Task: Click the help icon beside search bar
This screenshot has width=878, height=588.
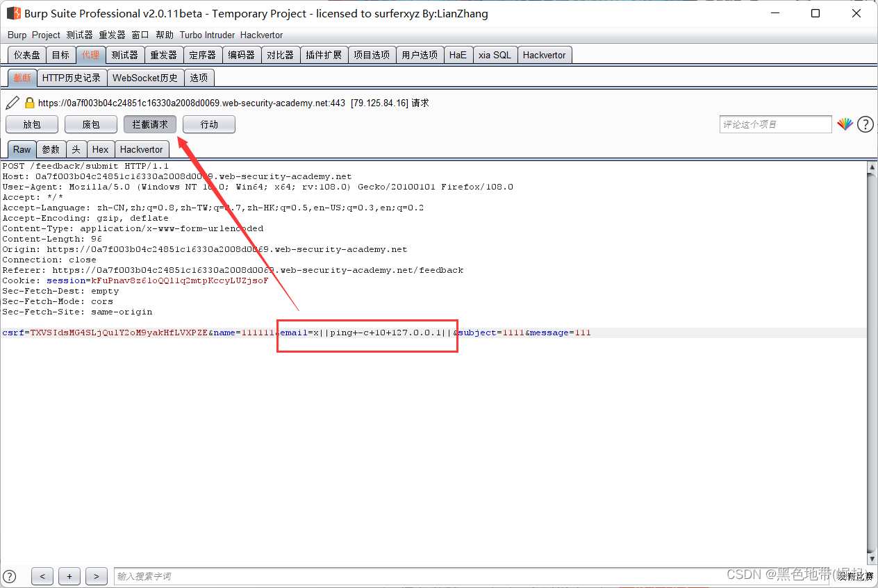Action: tap(9, 576)
